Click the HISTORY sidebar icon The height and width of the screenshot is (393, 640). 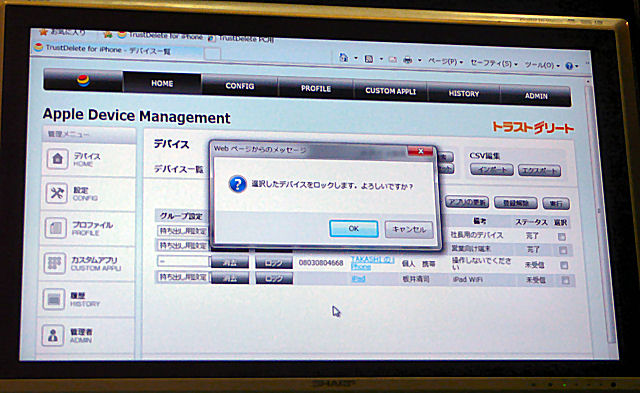(53, 299)
